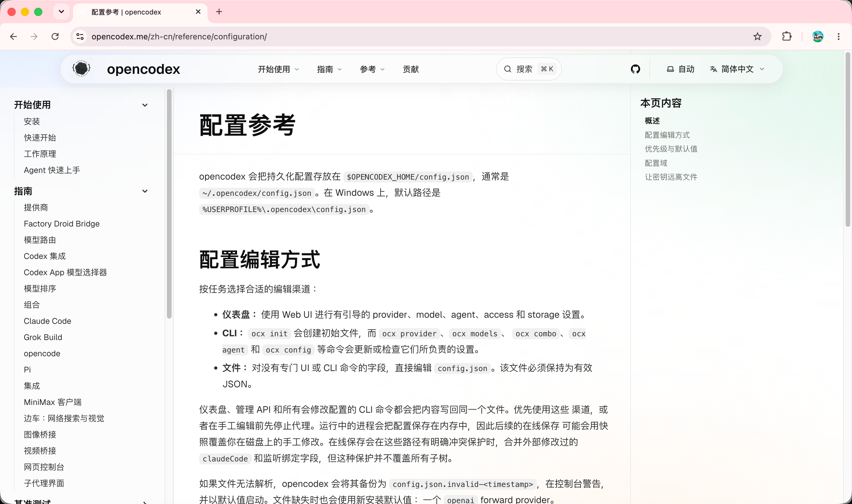Open the browser extensions puzzle icon
This screenshot has height=504, width=852.
pyautogui.click(x=787, y=36)
